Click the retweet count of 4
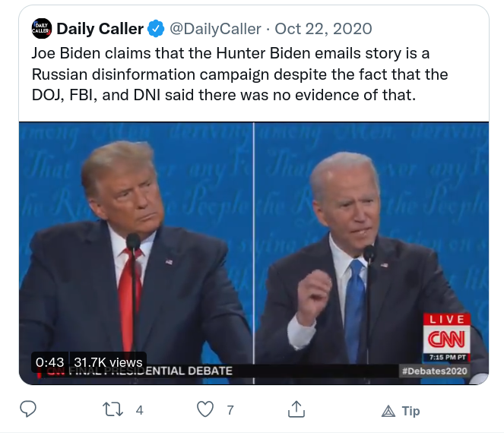The image size is (504, 445). [x=139, y=410]
